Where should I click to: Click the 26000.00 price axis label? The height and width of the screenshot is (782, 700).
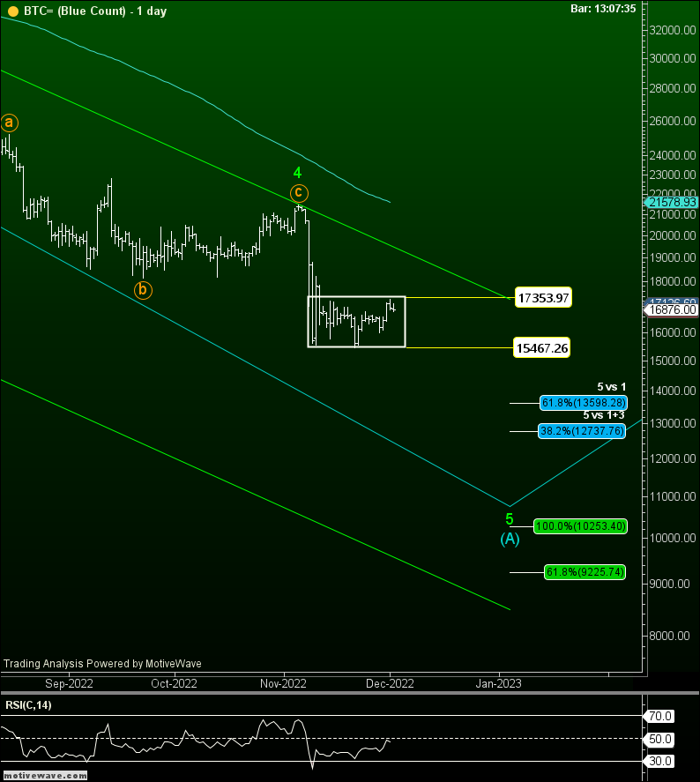673,121
